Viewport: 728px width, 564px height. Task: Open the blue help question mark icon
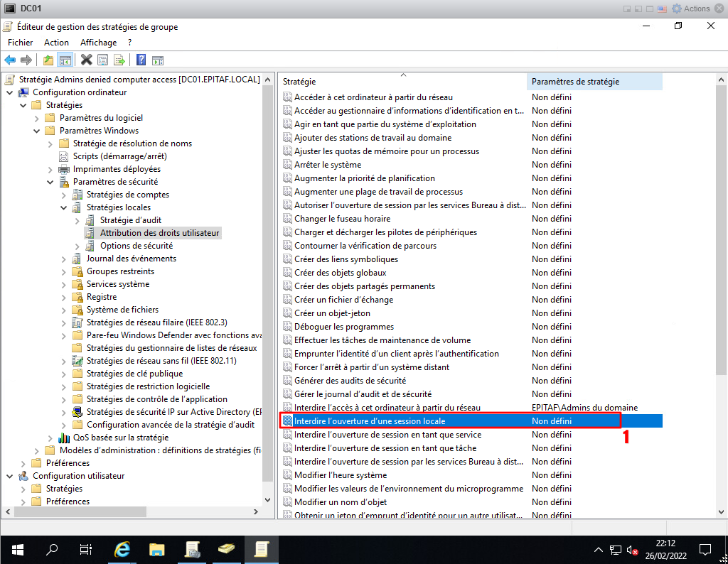tap(141, 60)
